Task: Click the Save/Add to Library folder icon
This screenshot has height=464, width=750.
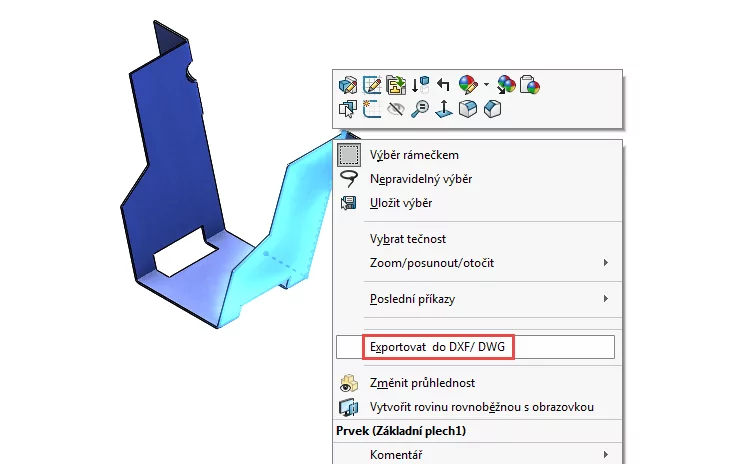Action: click(396, 85)
